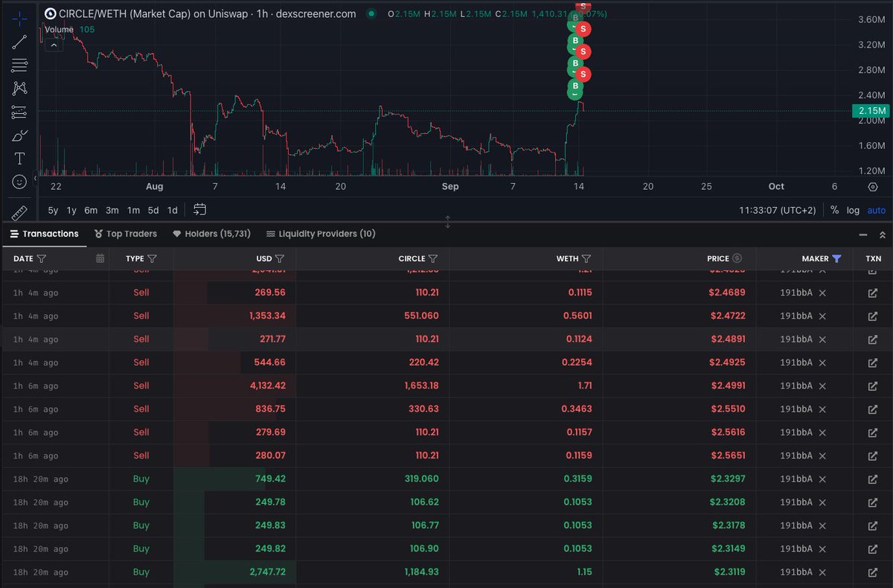Remove maker filter on the $2.4689 row

point(822,293)
